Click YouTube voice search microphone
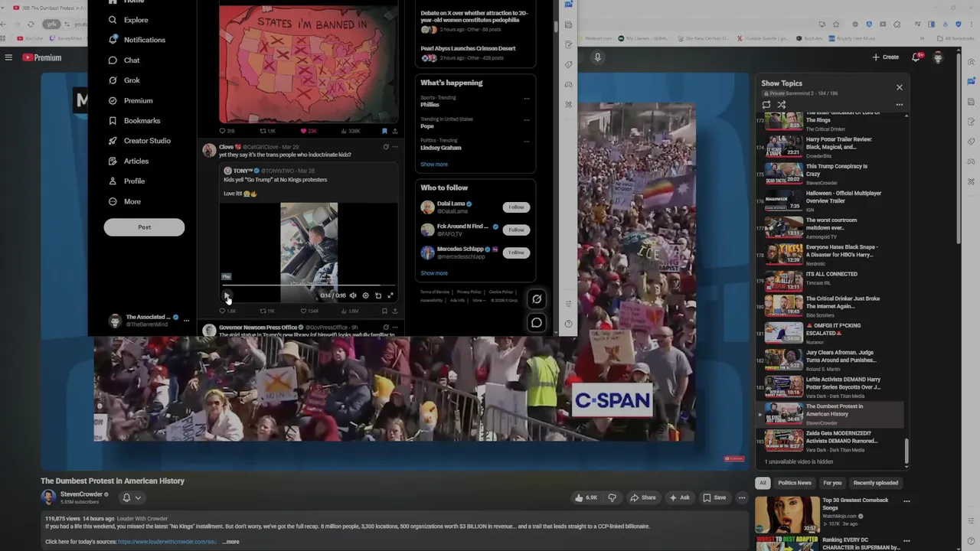 tap(598, 57)
